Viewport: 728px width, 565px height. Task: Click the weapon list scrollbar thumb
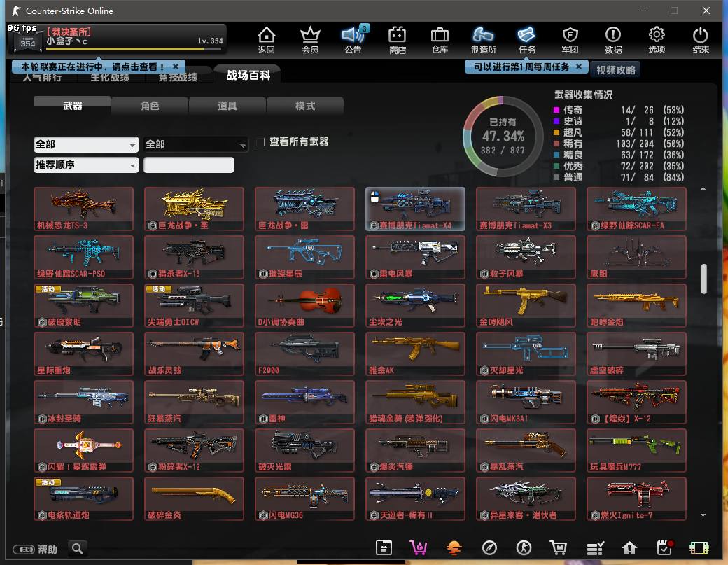pos(704,279)
